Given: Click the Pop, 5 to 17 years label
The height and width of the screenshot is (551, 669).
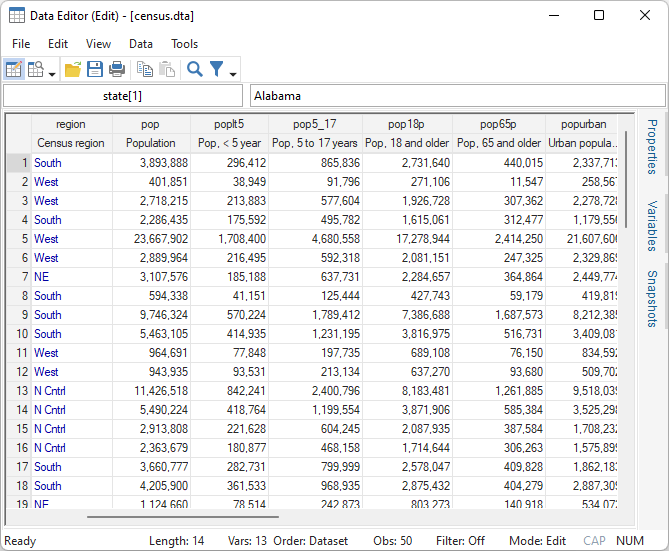Looking at the screenshot, I should coord(315,143).
